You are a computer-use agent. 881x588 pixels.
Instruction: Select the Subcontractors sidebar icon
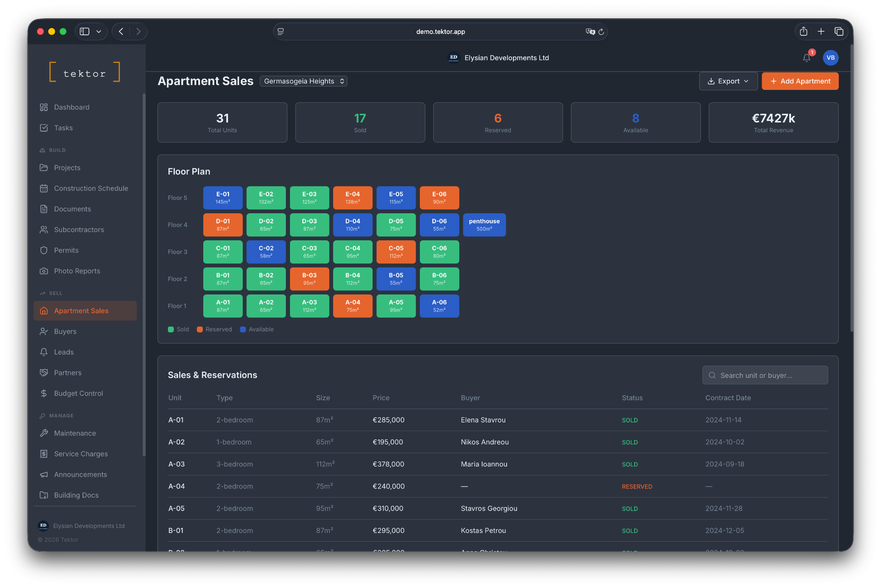[x=44, y=229]
